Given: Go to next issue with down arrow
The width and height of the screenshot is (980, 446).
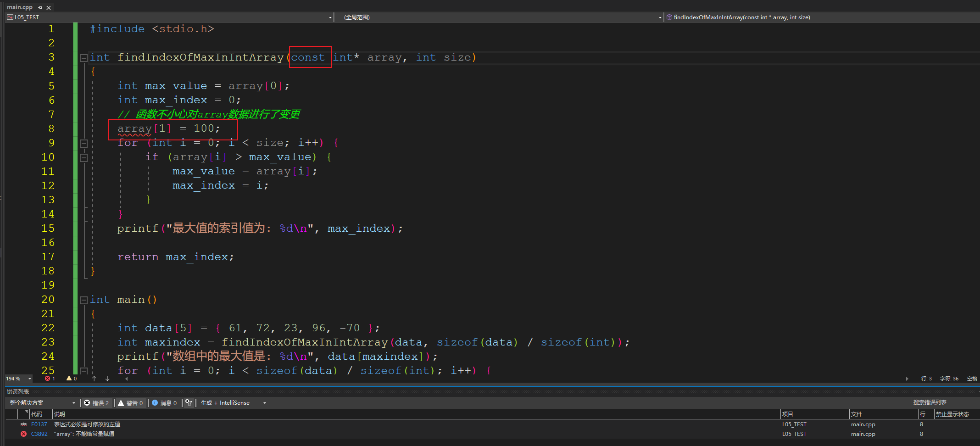Looking at the screenshot, I should [107, 379].
